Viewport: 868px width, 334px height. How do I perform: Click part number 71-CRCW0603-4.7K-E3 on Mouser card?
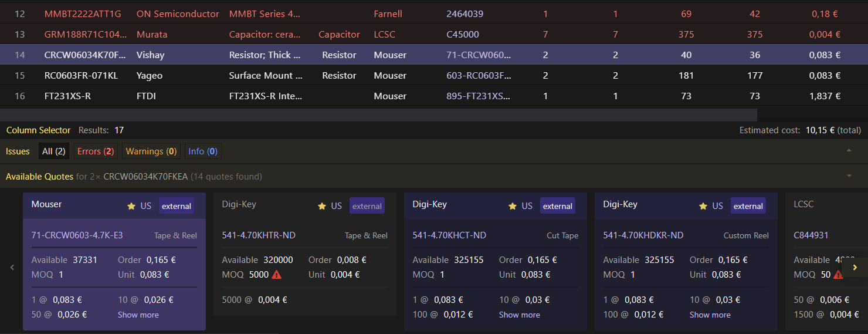[77, 235]
